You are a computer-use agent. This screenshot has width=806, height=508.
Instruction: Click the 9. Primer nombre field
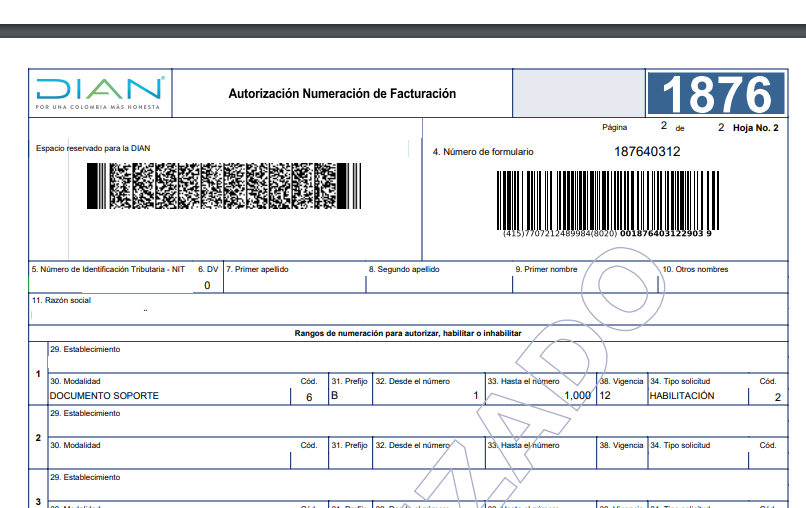[585, 278]
